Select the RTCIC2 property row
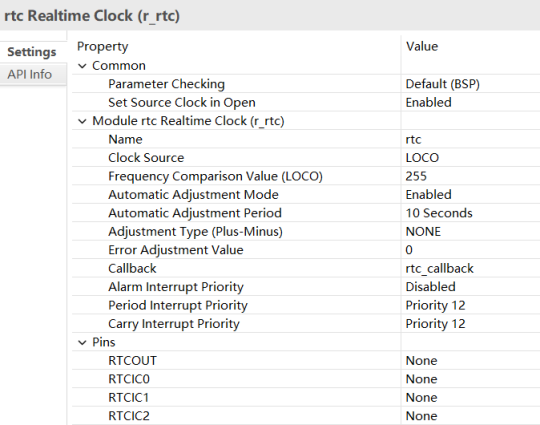This screenshot has height=425, width=540. (306, 416)
